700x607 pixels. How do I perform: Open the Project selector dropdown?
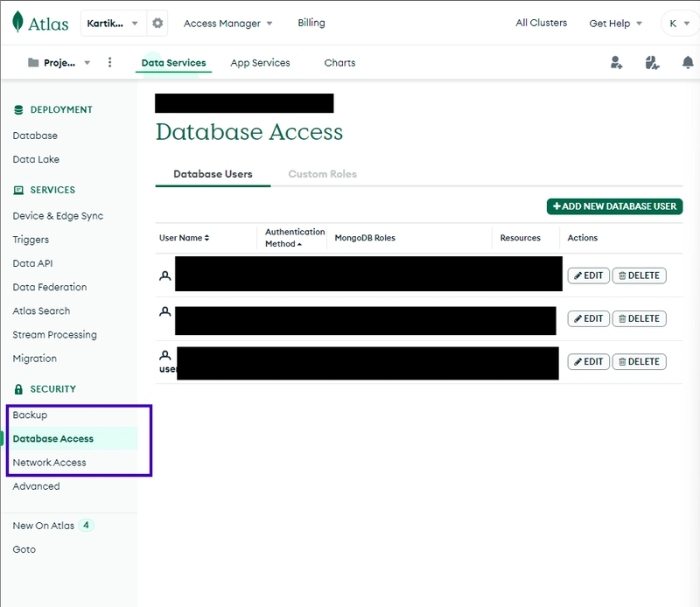click(x=59, y=62)
